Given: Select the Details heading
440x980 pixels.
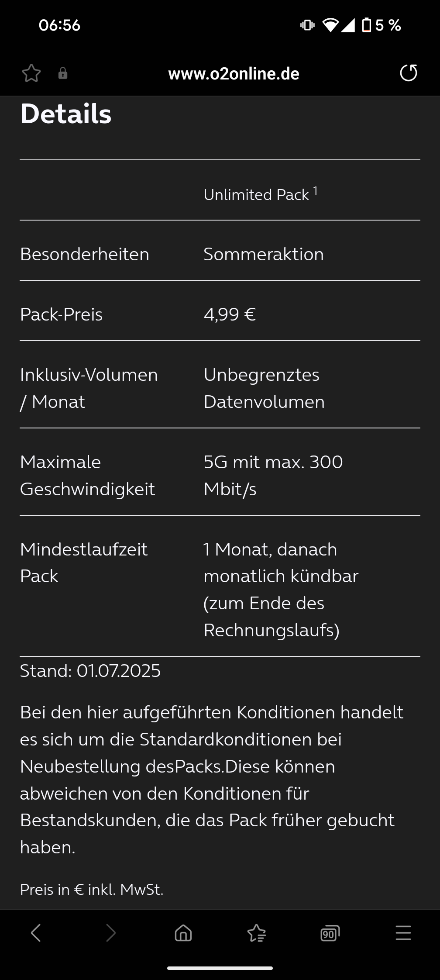Looking at the screenshot, I should [x=66, y=114].
